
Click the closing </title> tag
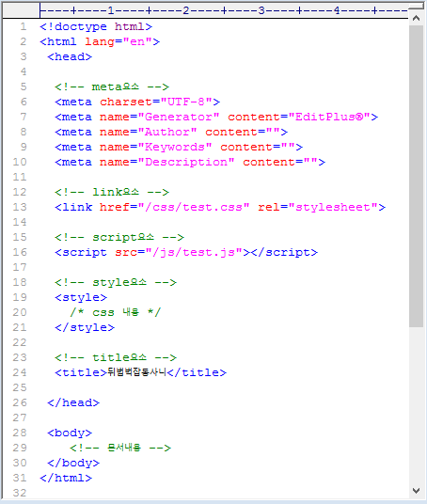[197, 373]
